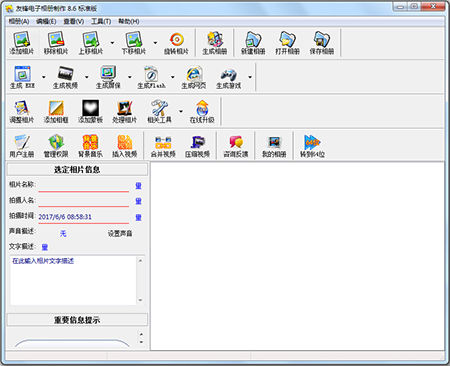Click the 插入视频 (insert video) icon

(125, 146)
